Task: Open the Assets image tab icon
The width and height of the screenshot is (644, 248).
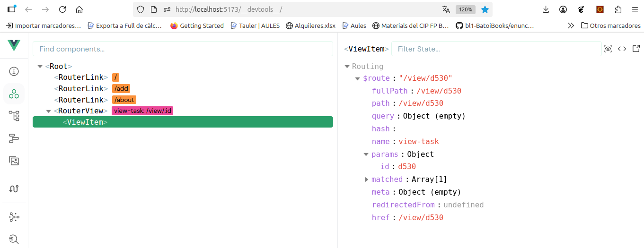Action: (14, 161)
